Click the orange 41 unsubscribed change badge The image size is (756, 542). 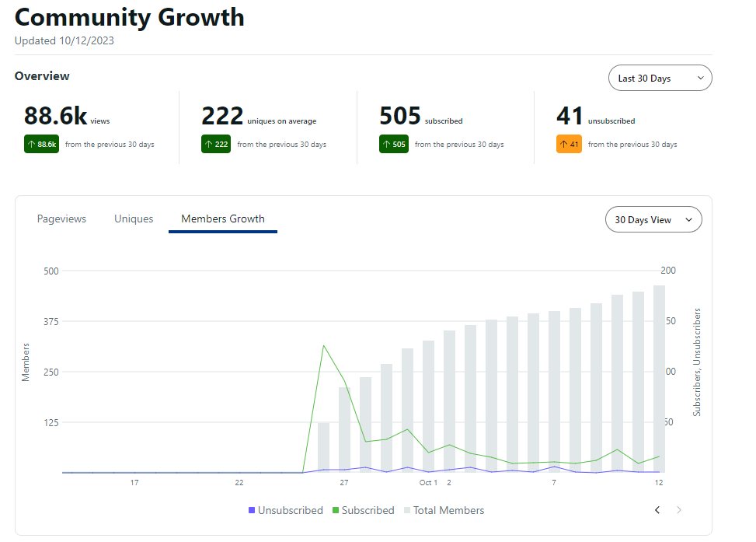[569, 144]
